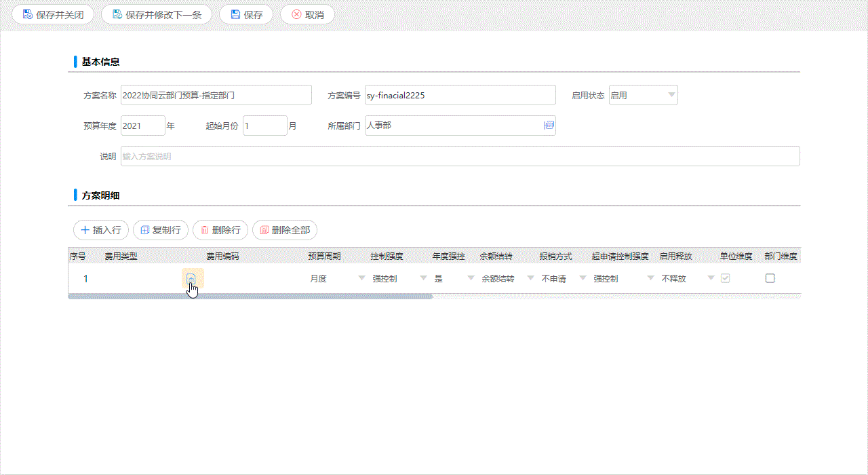Click the 预算周期 column header
Viewport: 868px width, 475px height.
click(x=324, y=256)
